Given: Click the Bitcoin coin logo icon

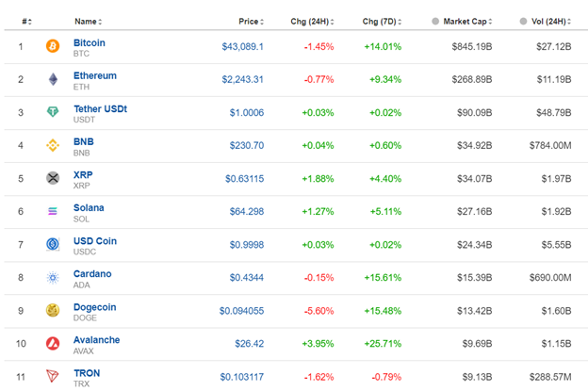Looking at the screenshot, I should point(53,46).
